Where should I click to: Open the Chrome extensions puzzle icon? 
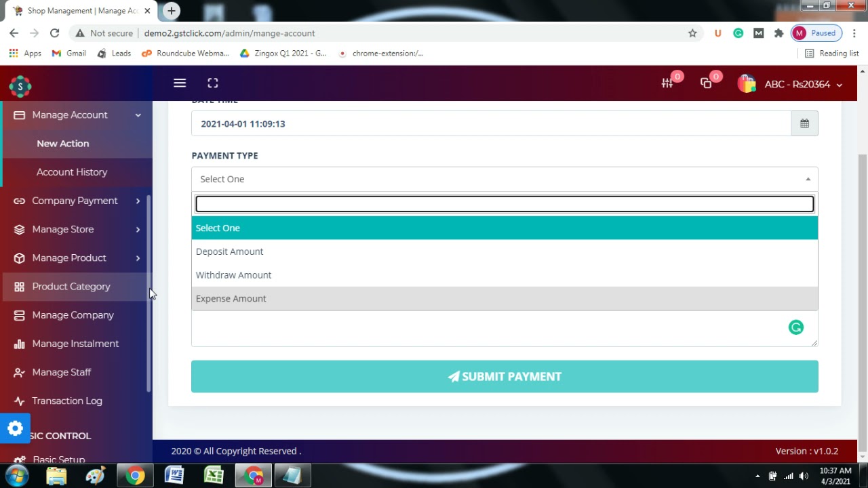(778, 33)
